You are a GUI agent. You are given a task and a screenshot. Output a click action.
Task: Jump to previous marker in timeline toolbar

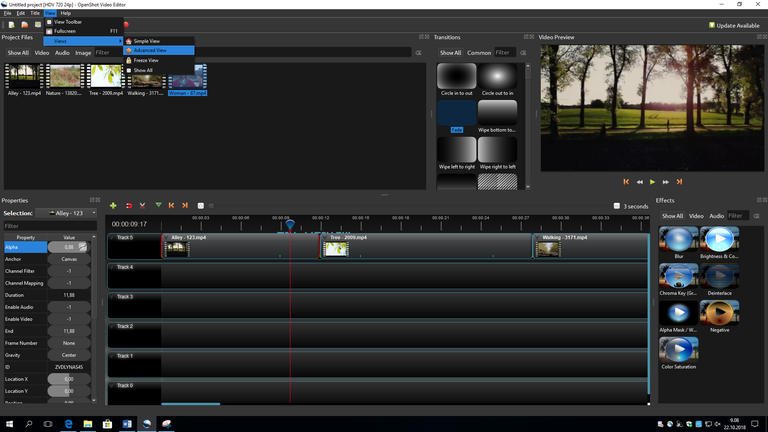coord(171,205)
